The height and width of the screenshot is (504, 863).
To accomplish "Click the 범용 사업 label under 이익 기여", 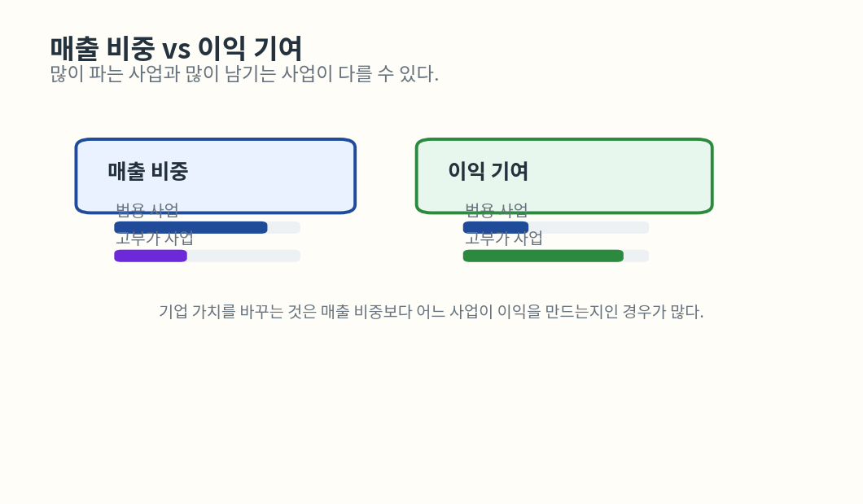I will pyautogui.click(x=496, y=210).
